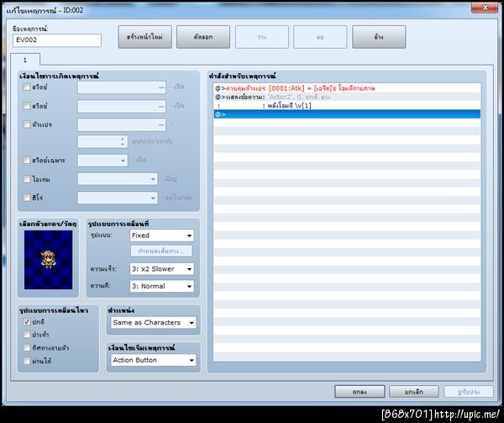Enable the ตัวแปร (variable) condition checkbox
The width and height of the screenshot is (504, 423).
27,124
